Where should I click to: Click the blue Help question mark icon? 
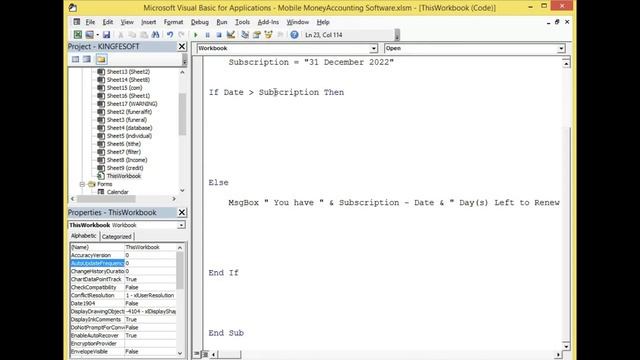click(x=294, y=35)
